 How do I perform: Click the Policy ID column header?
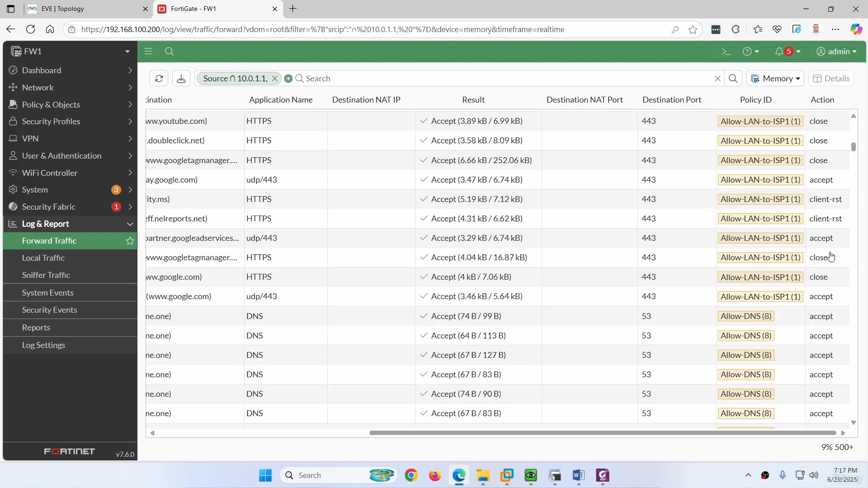(755, 100)
